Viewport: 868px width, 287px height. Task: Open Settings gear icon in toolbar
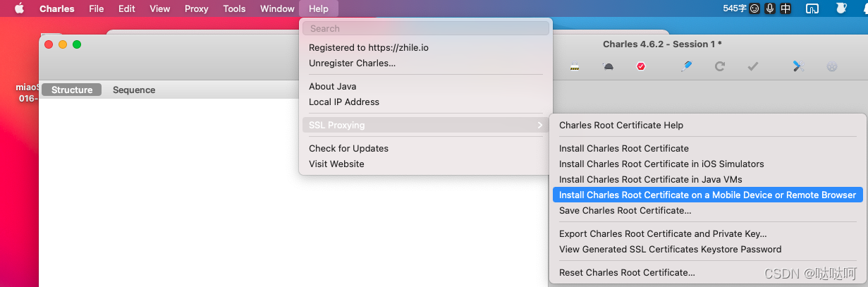pyautogui.click(x=832, y=66)
